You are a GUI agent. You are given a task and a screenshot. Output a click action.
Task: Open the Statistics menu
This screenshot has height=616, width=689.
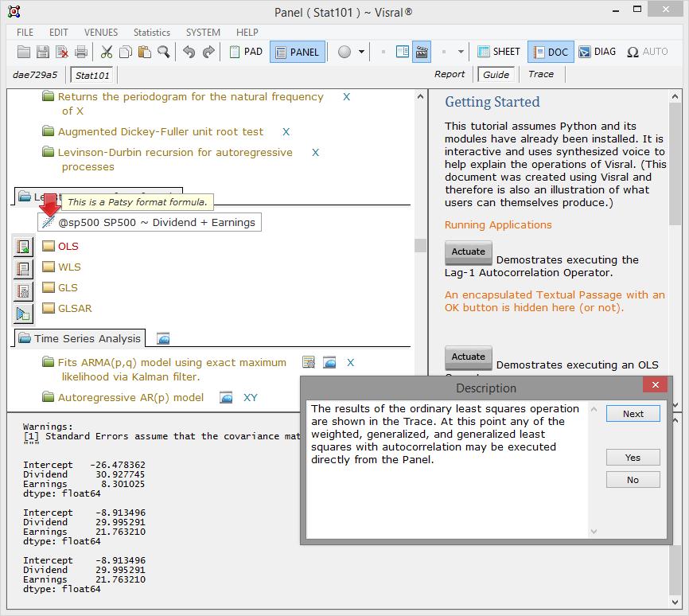click(x=151, y=33)
